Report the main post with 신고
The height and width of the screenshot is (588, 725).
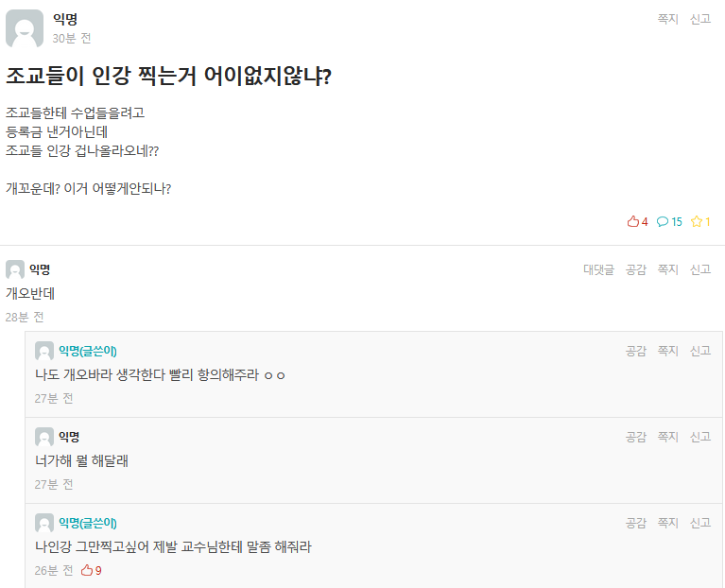[x=699, y=19]
